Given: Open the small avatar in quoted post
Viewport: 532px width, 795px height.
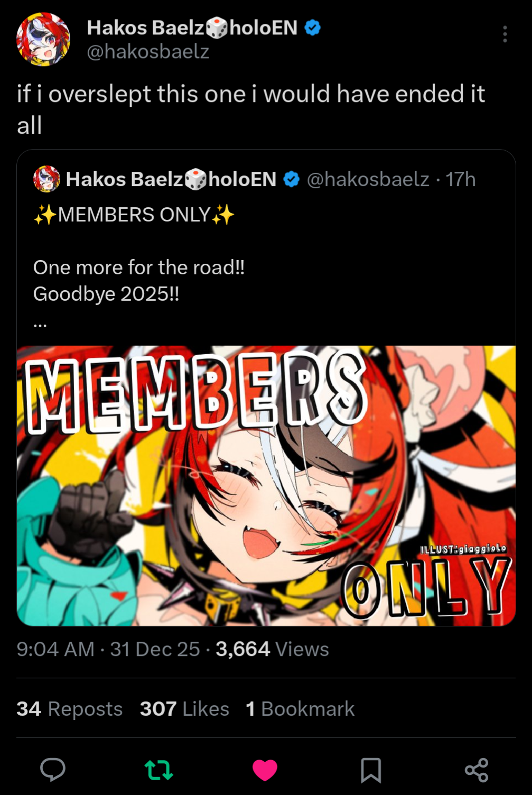Looking at the screenshot, I should pyautogui.click(x=46, y=179).
